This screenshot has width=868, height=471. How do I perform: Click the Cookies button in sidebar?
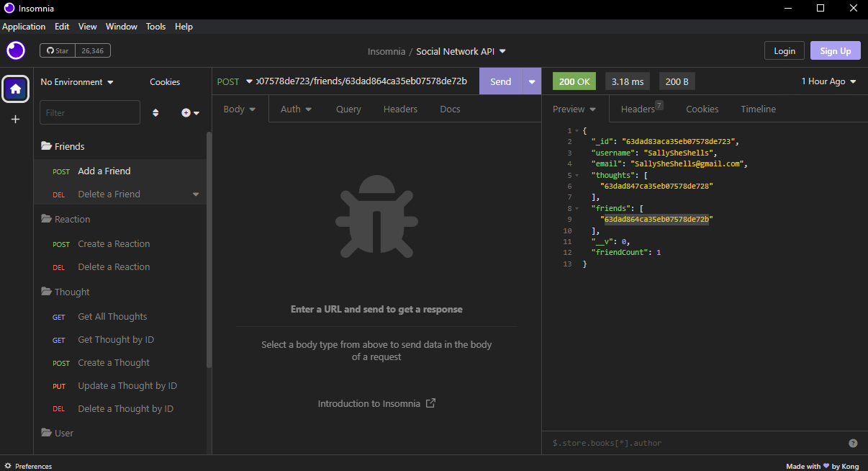pos(165,82)
